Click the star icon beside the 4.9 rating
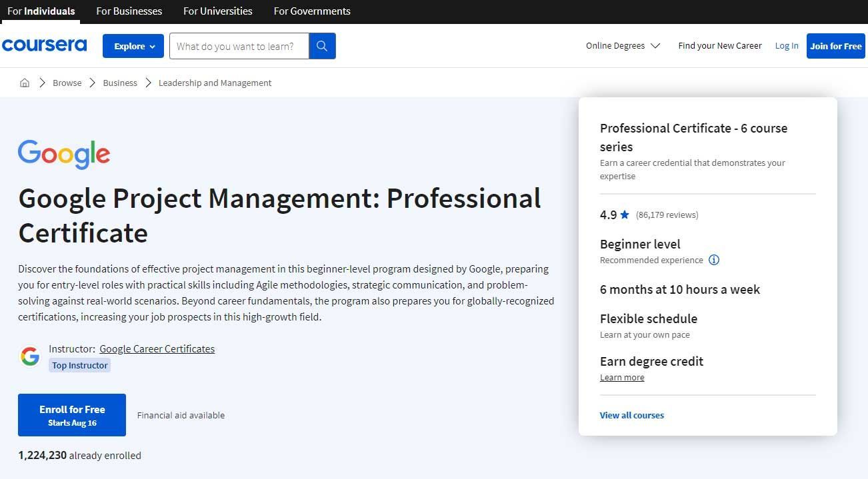868x479 pixels. coord(624,215)
